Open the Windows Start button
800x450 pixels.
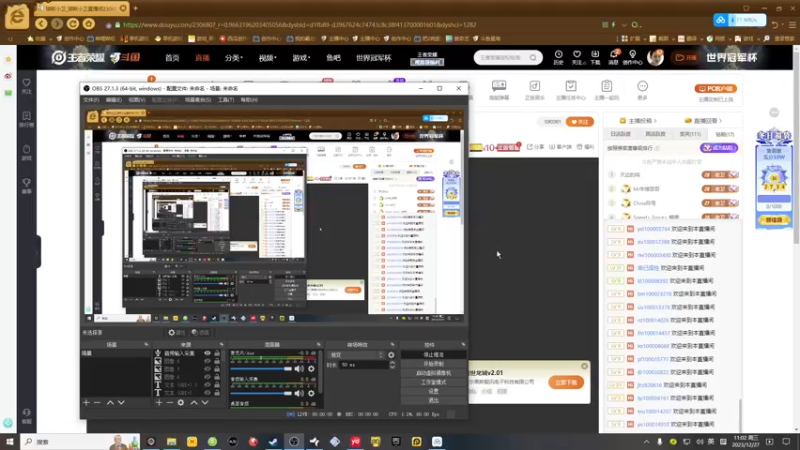click(x=10, y=442)
